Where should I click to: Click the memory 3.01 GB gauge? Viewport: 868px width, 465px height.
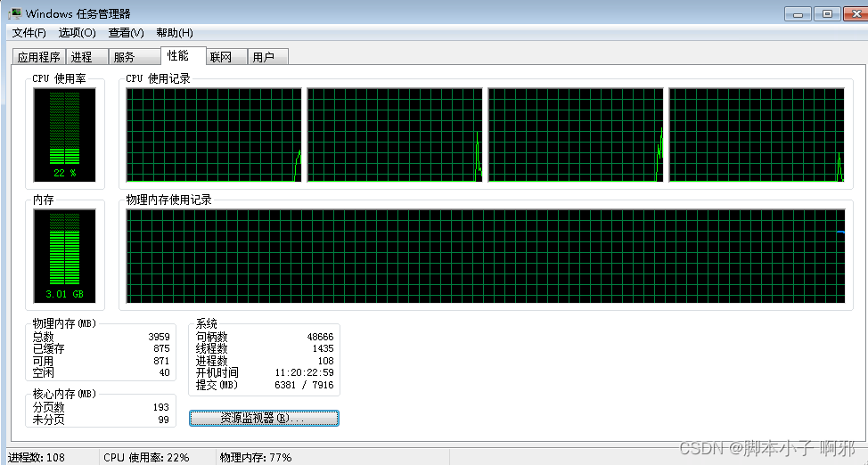click(x=65, y=256)
